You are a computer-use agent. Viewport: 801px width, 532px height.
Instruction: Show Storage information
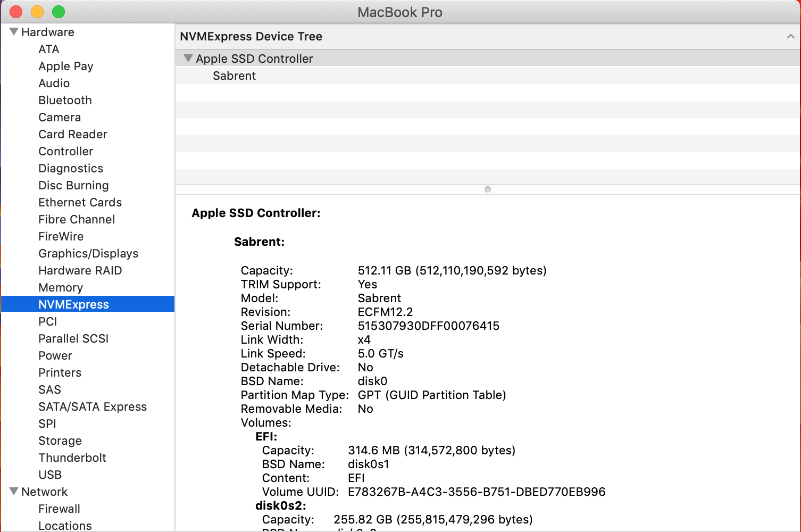click(60, 440)
